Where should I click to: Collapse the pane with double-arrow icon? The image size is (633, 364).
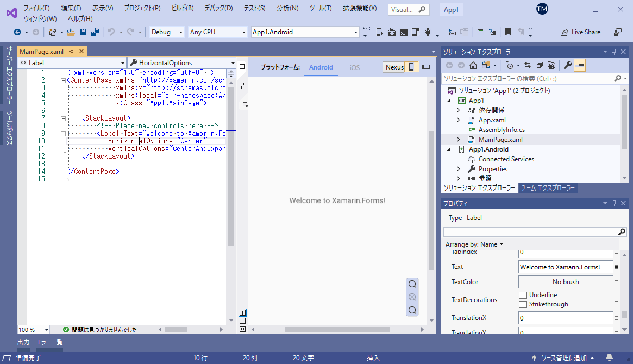243,329
